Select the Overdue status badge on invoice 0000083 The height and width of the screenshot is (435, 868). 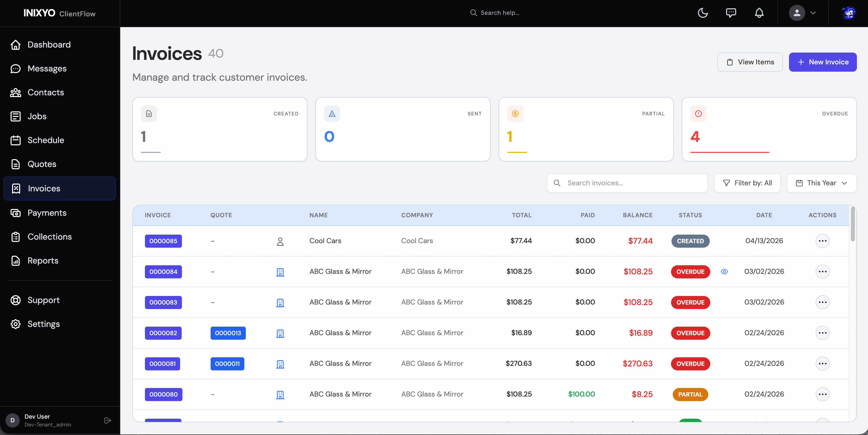tap(690, 302)
